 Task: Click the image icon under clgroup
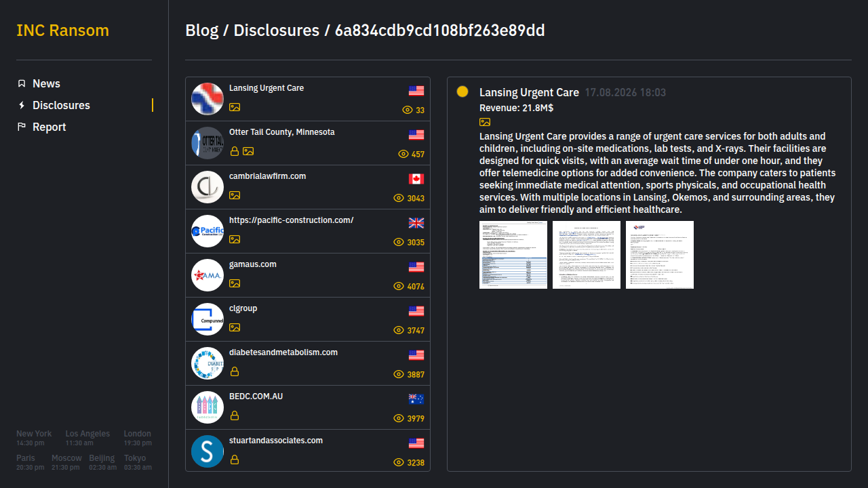pyautogui.click(x=235, y=327)
